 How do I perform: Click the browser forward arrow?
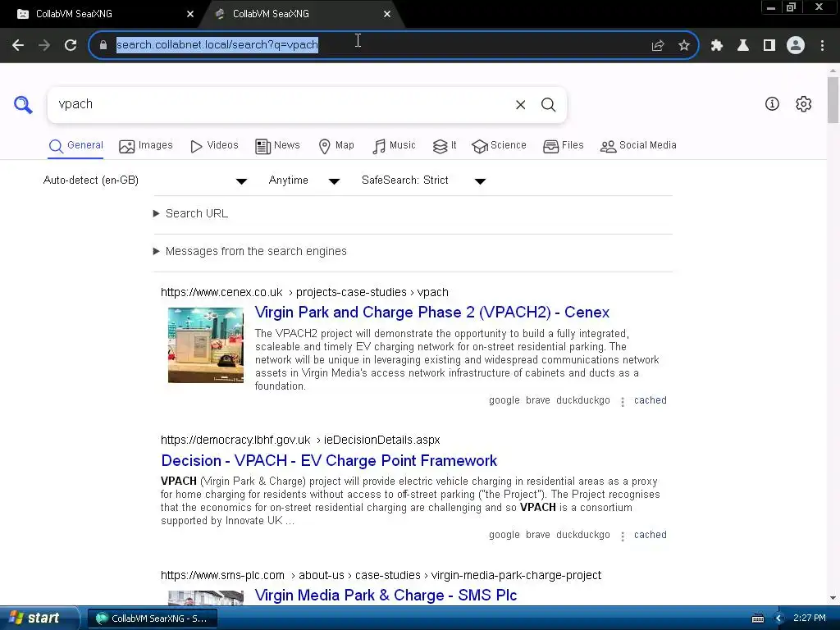pyautogui.click(x=44, y=45)
